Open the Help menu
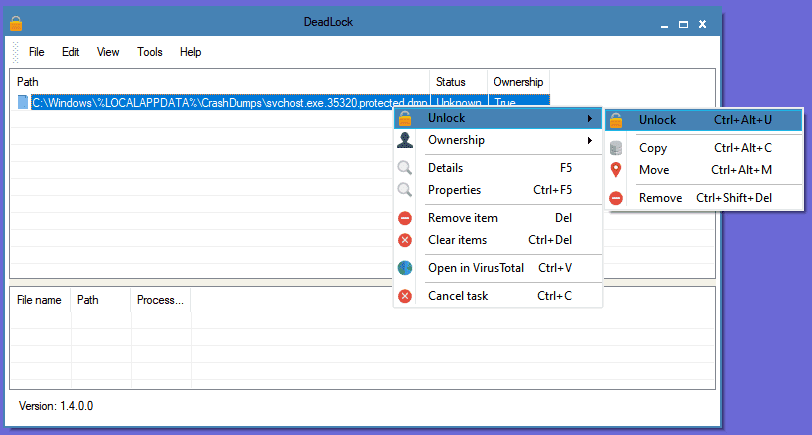The width and height of the screenshot is (812, 435). (191, 52)
